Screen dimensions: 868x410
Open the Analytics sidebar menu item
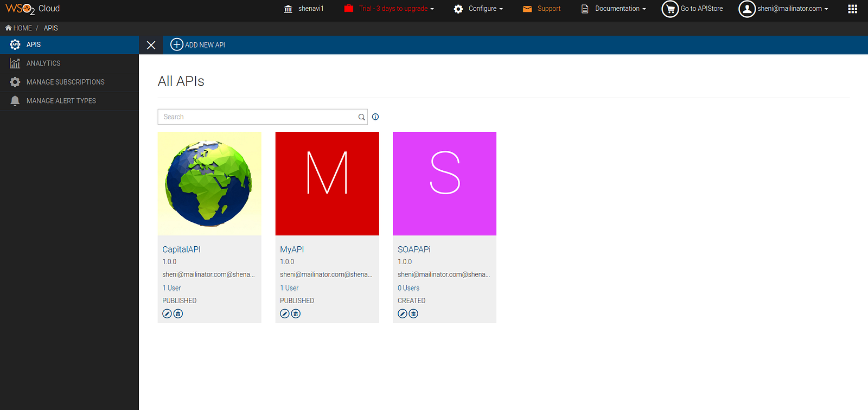pos(69,63)
